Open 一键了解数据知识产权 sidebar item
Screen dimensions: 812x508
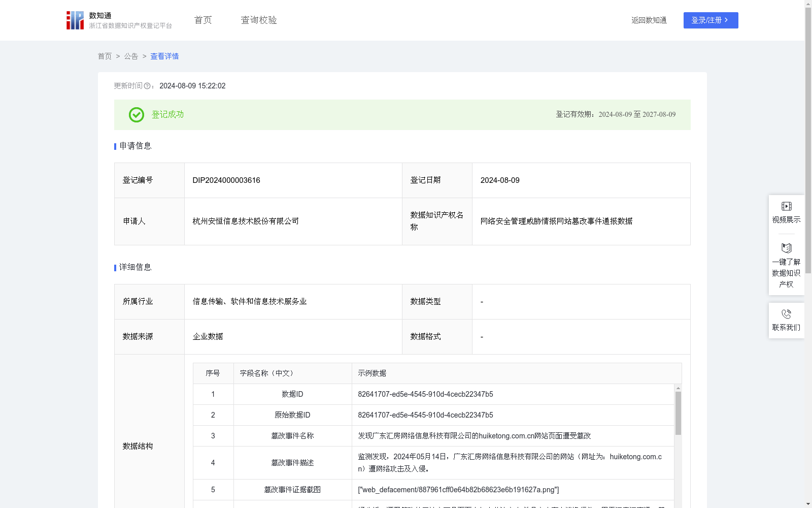(786, 266)
